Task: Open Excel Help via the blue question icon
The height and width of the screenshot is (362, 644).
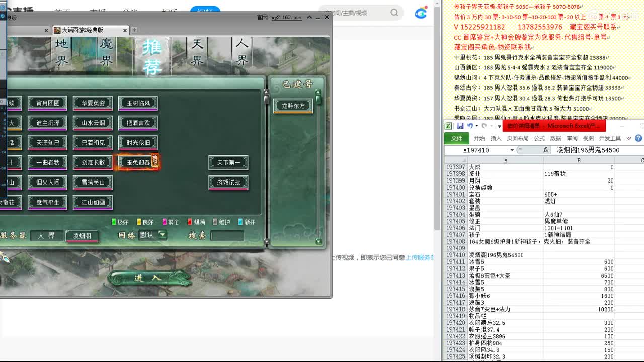Action: coord(638,138)
